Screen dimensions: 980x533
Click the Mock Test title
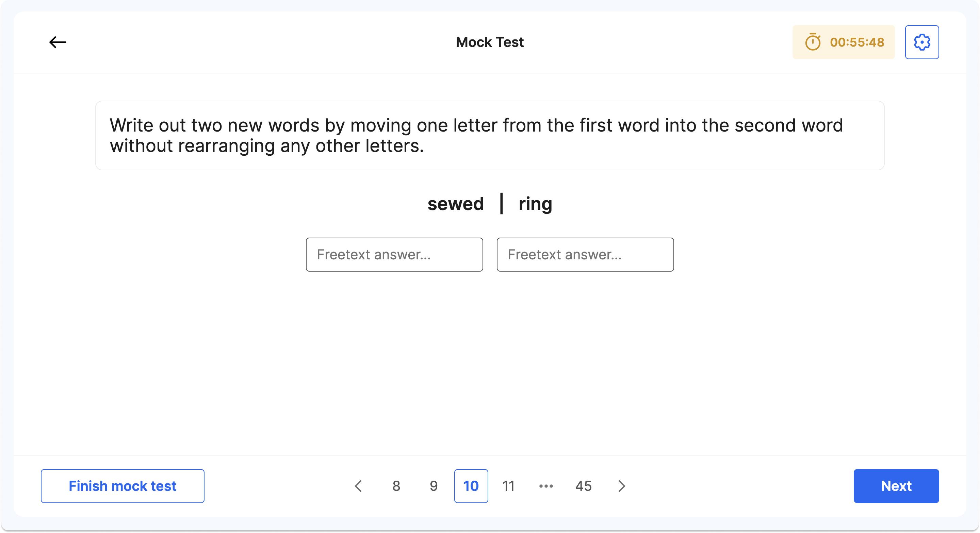(x=490, y=42)
